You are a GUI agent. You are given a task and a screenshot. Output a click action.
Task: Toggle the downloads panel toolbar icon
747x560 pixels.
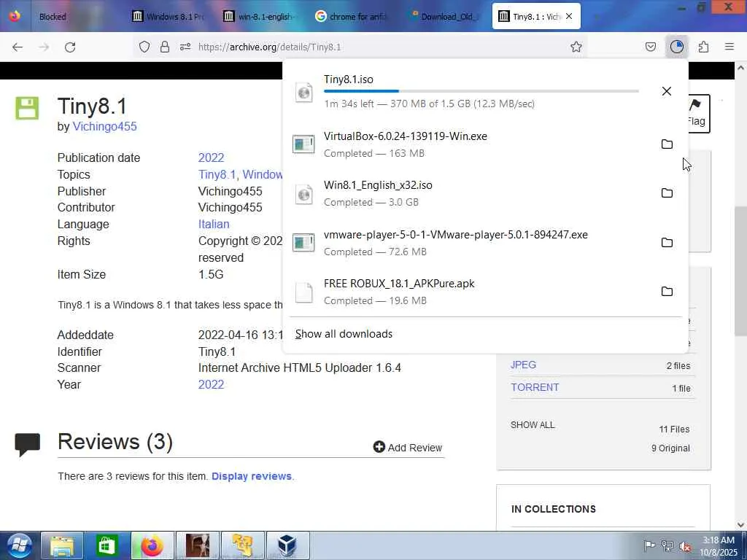click(676, 47)
